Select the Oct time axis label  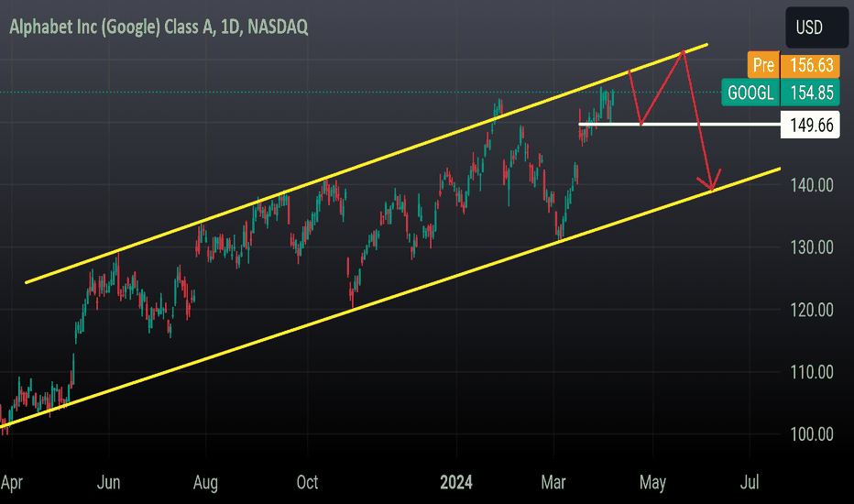[x=307, y=483]
